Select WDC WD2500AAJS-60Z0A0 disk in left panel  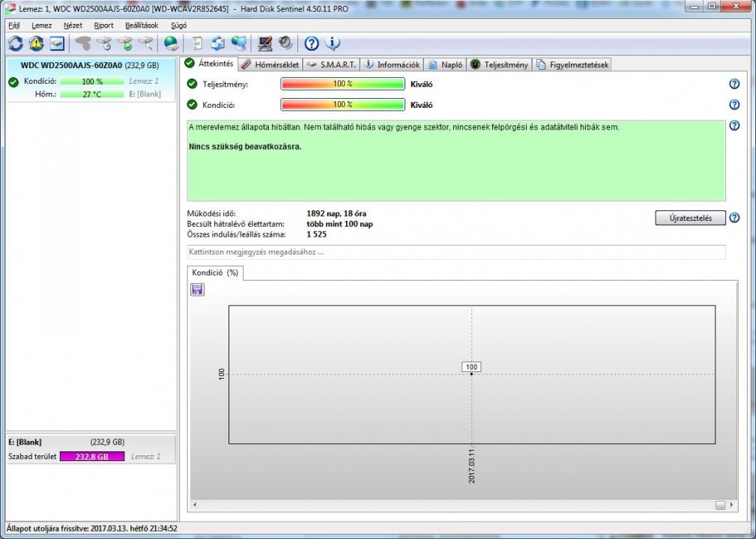coord(91,79)
